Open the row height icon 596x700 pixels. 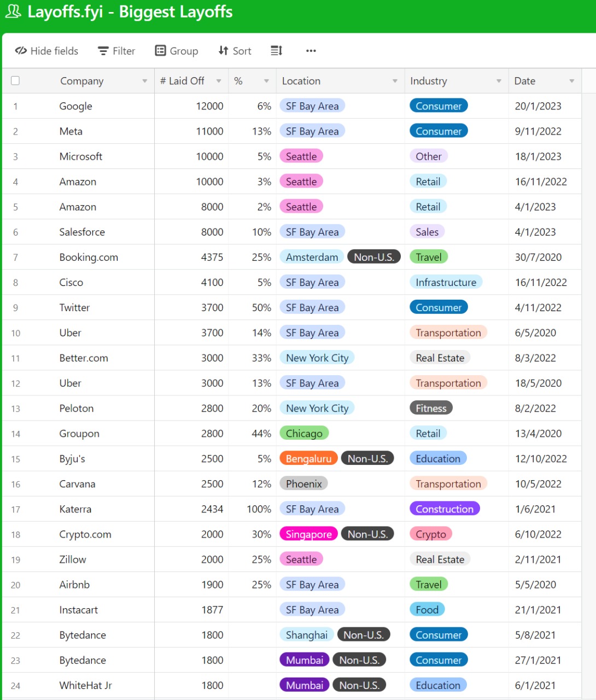point(277,50)
